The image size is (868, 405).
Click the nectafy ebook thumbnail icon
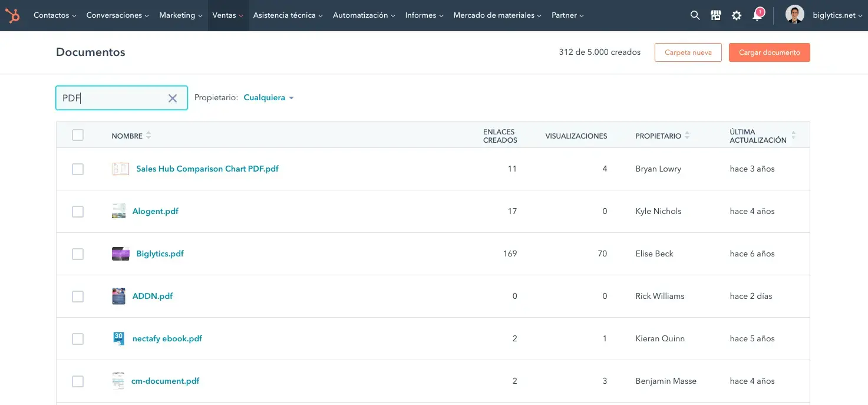click(118, 338)
